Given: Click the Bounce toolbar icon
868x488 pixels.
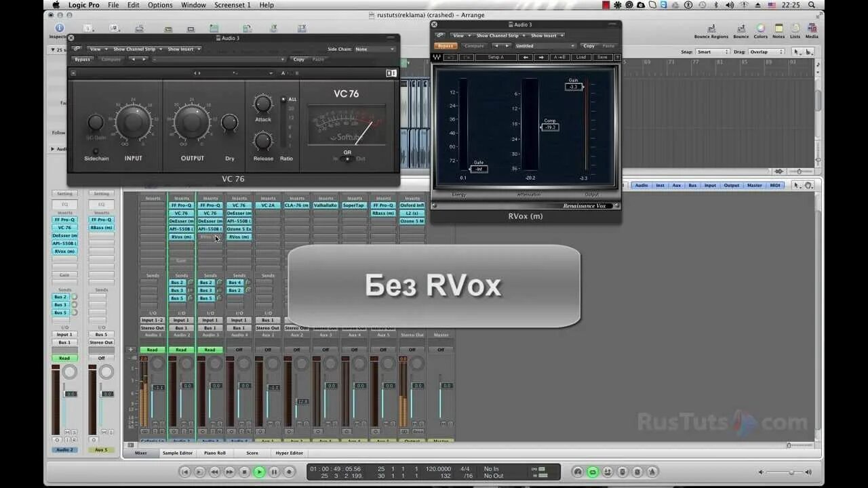Looking at the screenshot, I should pos(741,29).
